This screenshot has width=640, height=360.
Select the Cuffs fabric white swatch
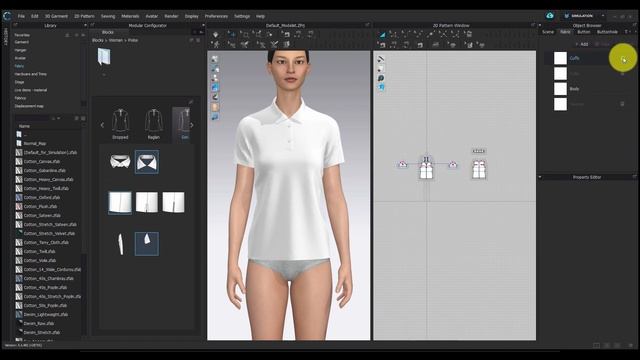[x=560, y=58]
